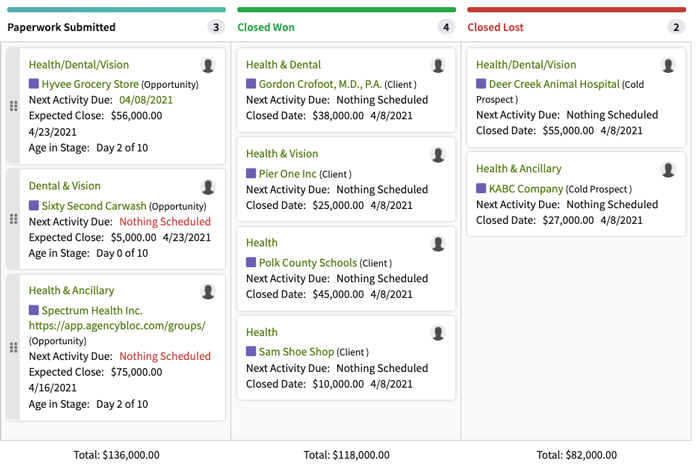Click the Total: $82,000.00 text
Viewport: 700px width, 468px height.
[x=577, y=455]
